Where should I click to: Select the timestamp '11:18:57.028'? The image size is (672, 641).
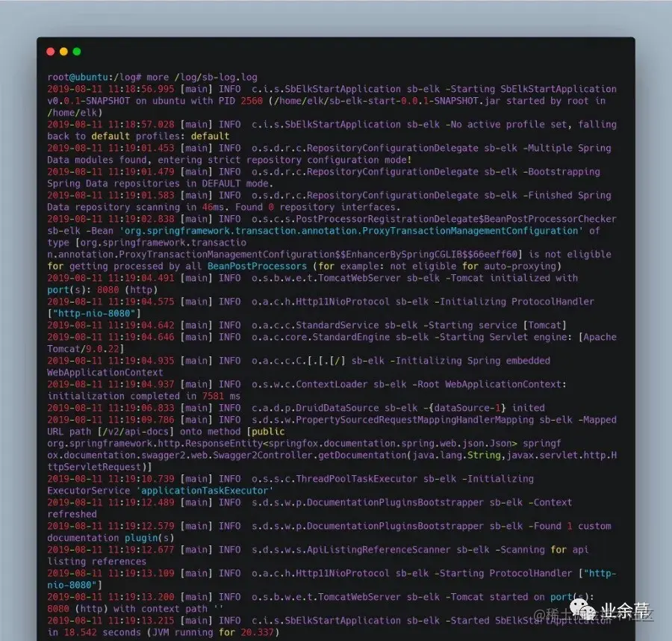[141, 124]
